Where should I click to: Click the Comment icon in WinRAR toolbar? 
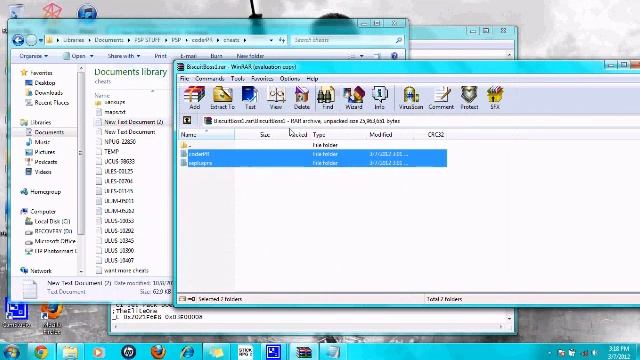click(441, 98)
